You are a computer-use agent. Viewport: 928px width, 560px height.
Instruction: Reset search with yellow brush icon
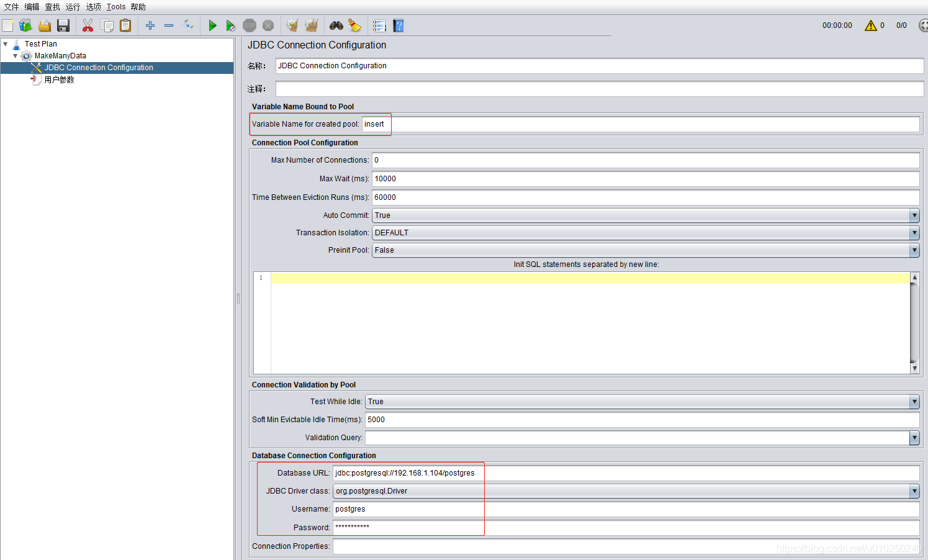354,25
